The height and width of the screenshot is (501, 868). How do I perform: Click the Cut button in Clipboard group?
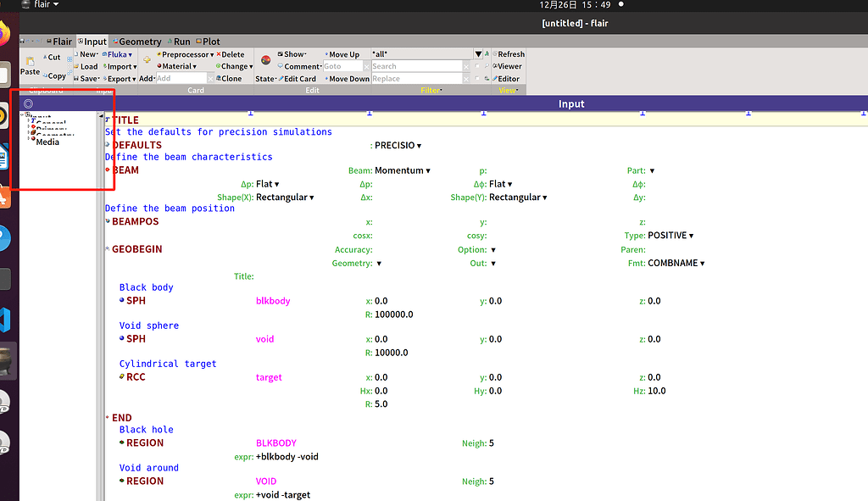[52, 57]
